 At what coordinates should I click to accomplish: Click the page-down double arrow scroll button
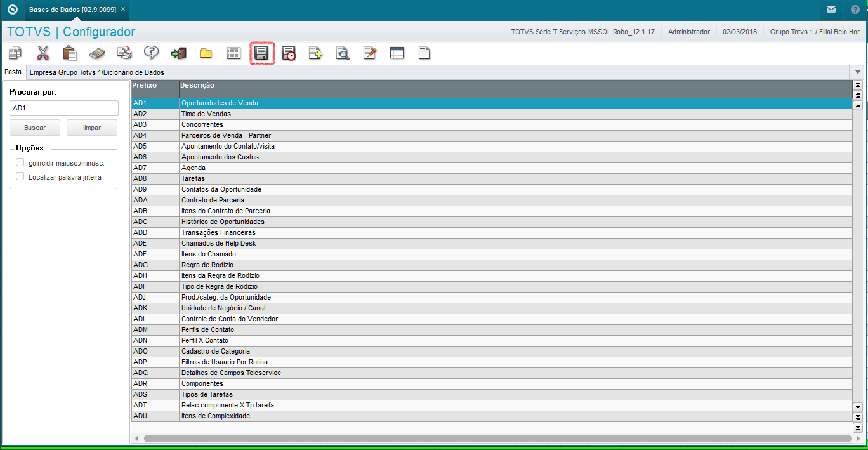click(858, 417)
